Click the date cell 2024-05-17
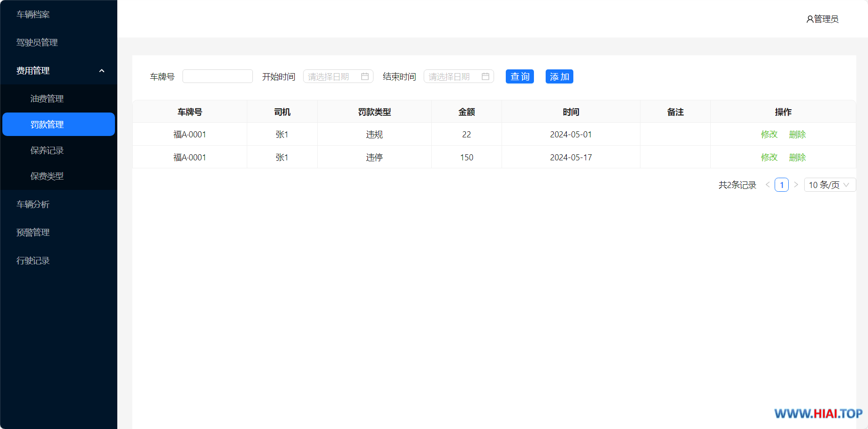868x429 pixels. coord(571,158)
